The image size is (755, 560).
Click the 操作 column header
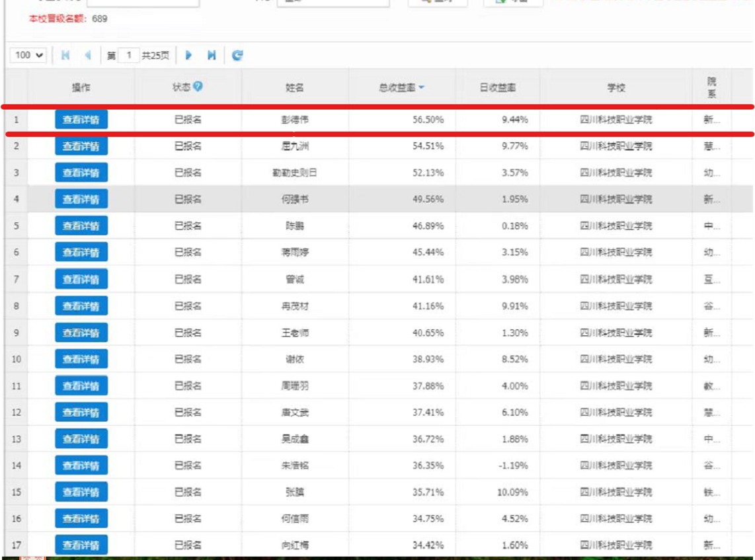pyautogui.click(x=81, y=88)
